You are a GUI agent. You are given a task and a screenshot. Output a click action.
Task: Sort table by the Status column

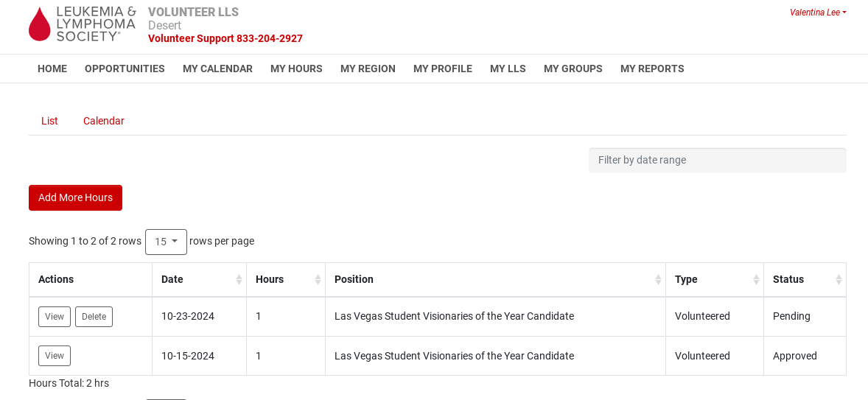804,280
